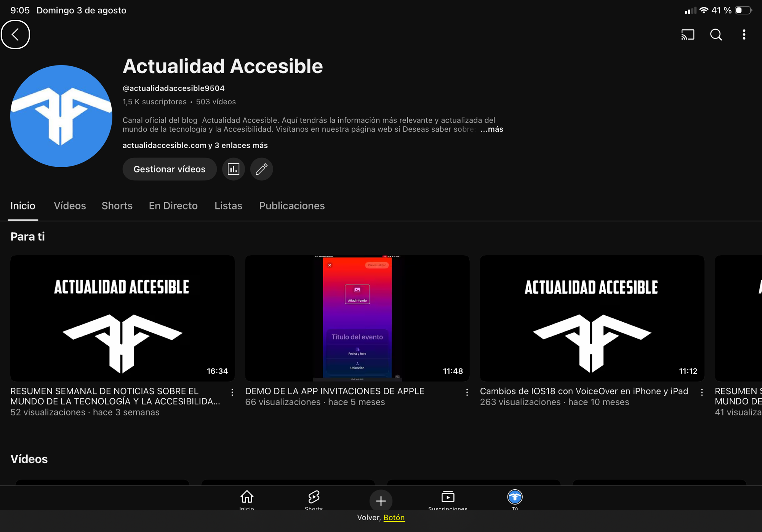Go to Inicio in bottom bar
This screenshot has height=532, width=762.
point(247,500)
